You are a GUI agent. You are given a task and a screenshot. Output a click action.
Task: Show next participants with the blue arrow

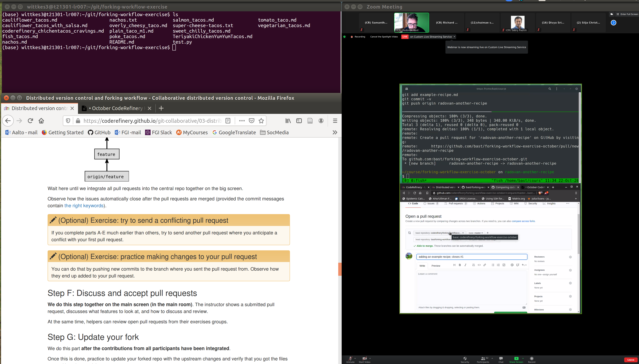click(614, 23)
